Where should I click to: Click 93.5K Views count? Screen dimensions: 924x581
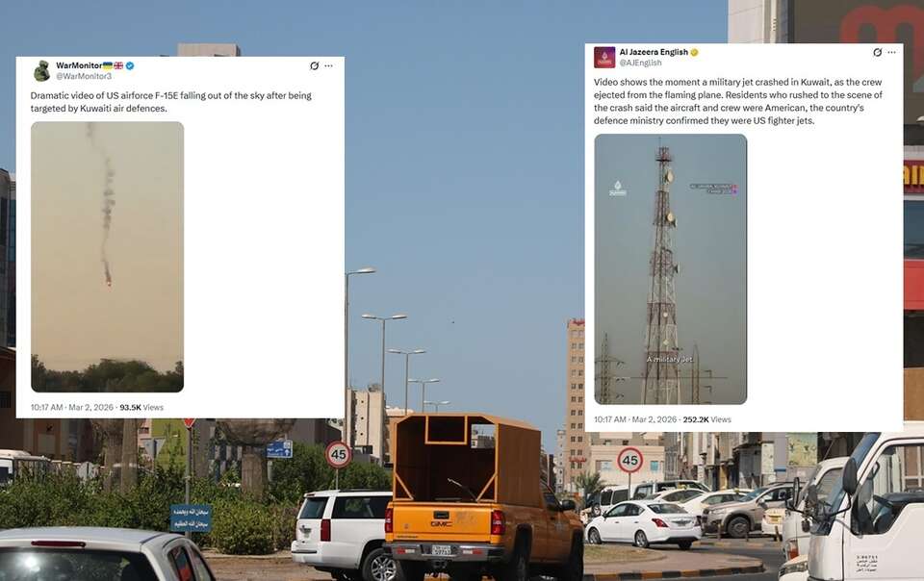[141, 407]
